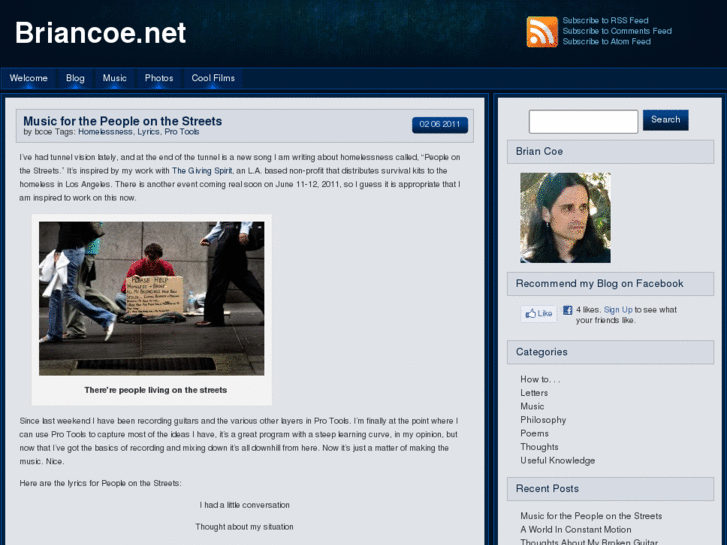Select the Homelessness tag link
This screenshot has height=545, width=727.
point(105,132)
